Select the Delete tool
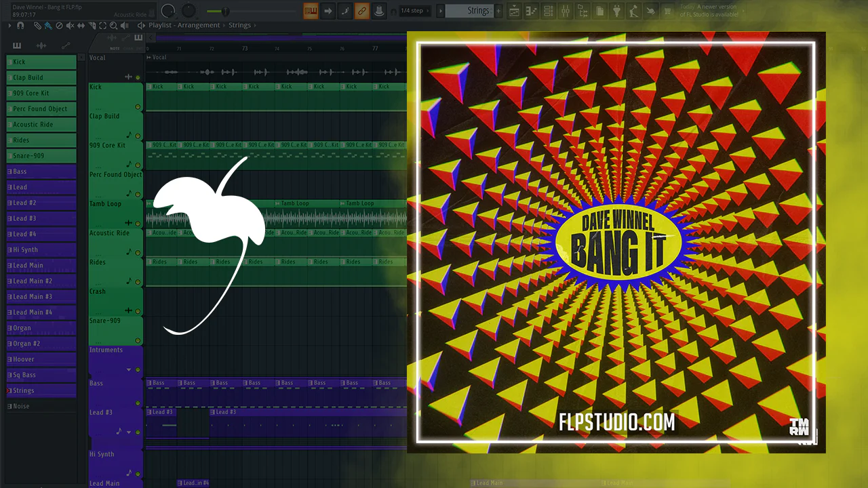868x488 pixels. [59, 26]
